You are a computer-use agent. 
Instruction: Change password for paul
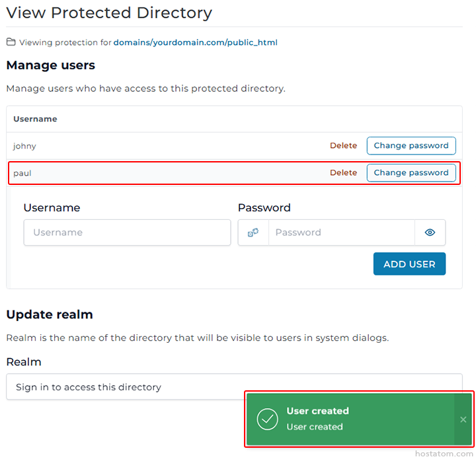pyautogui.click(x=411, y=173)
